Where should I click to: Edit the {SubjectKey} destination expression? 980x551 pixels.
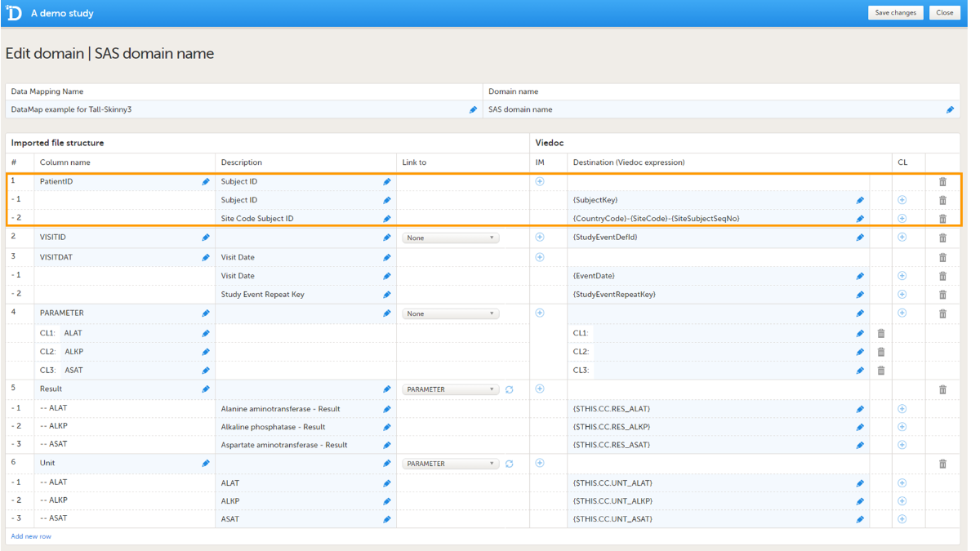860,200
